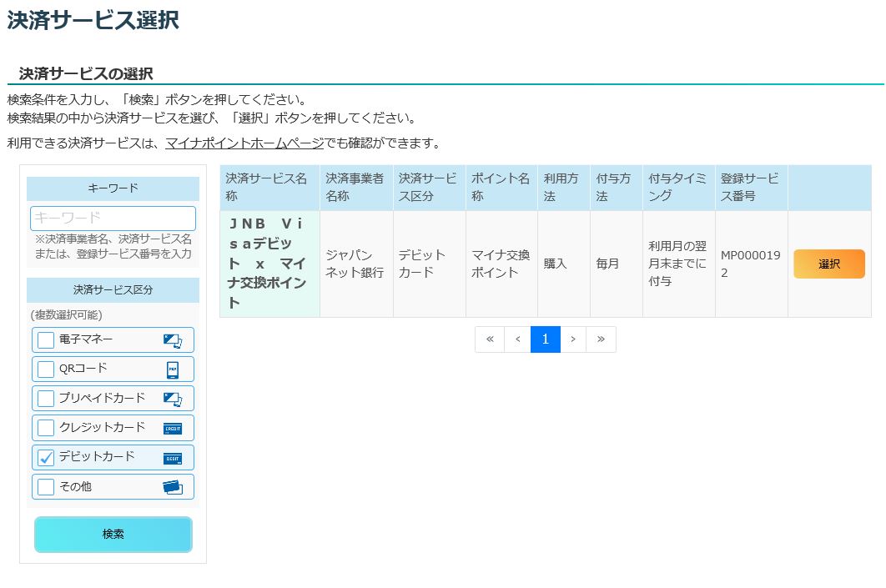Viewport: 886px width, 588px height.
Task: Click the 決済サービス名称 column header
Action: point(269,188)
